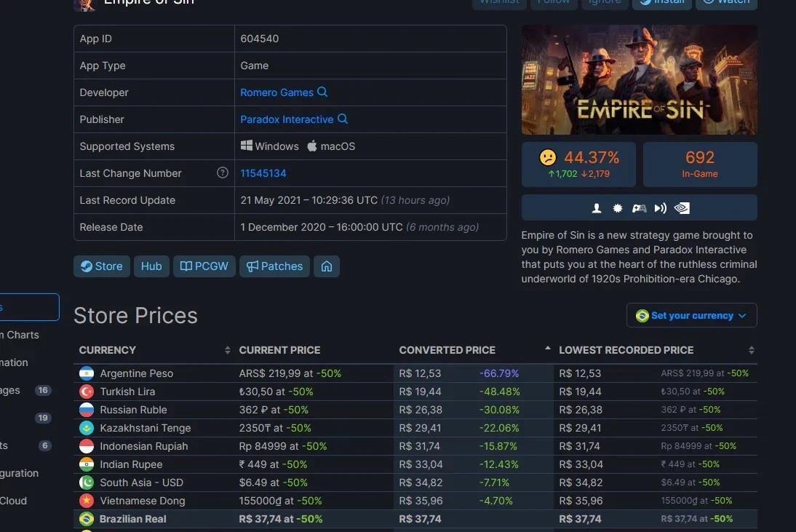The width and height of the screenshot is (796, 532).
Task: Click Turkish Lira current price ₺30,50
Action: 276,392
